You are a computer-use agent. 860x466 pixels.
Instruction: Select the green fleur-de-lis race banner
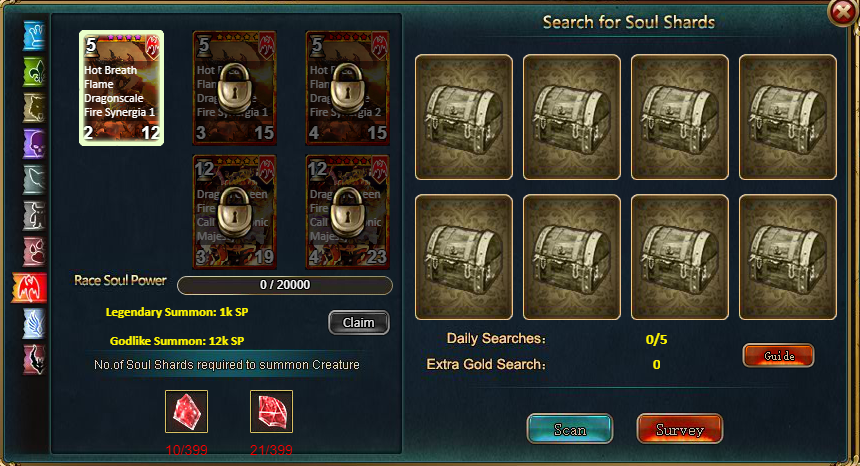34,72
